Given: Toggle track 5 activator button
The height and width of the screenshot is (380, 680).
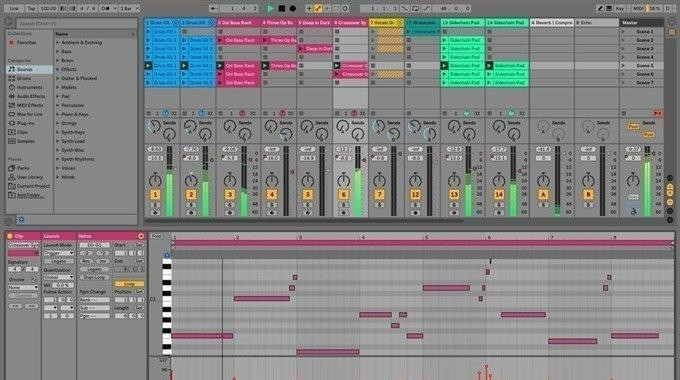Looking at the screenshot, I should click(x=307, y=195).
